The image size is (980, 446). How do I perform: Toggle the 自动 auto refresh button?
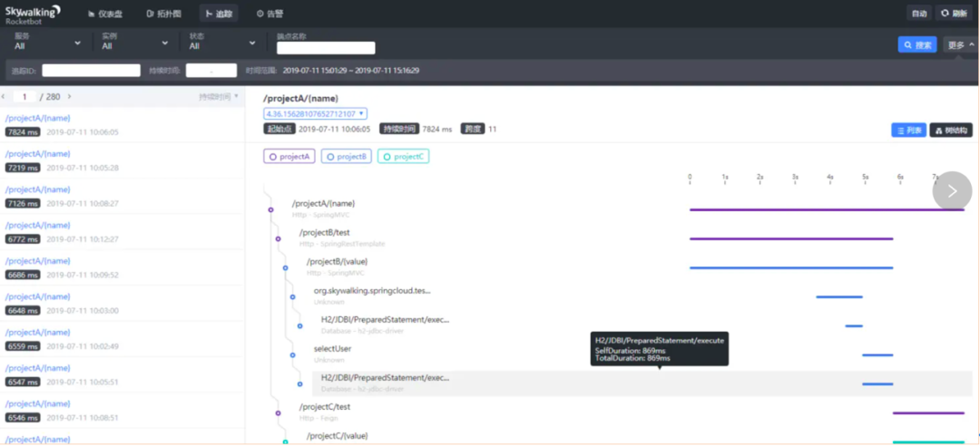click(919, 14)
